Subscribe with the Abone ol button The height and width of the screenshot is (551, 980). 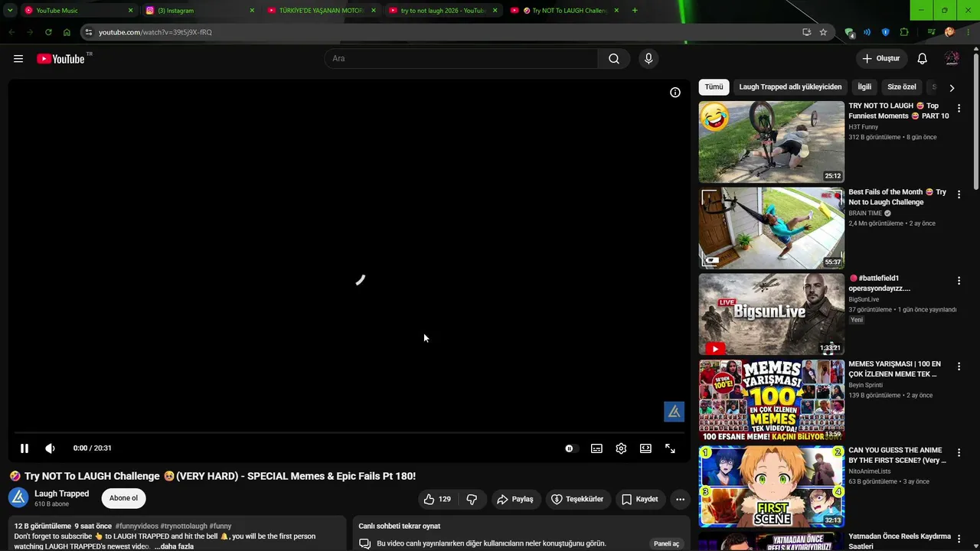tap(123, 498)
